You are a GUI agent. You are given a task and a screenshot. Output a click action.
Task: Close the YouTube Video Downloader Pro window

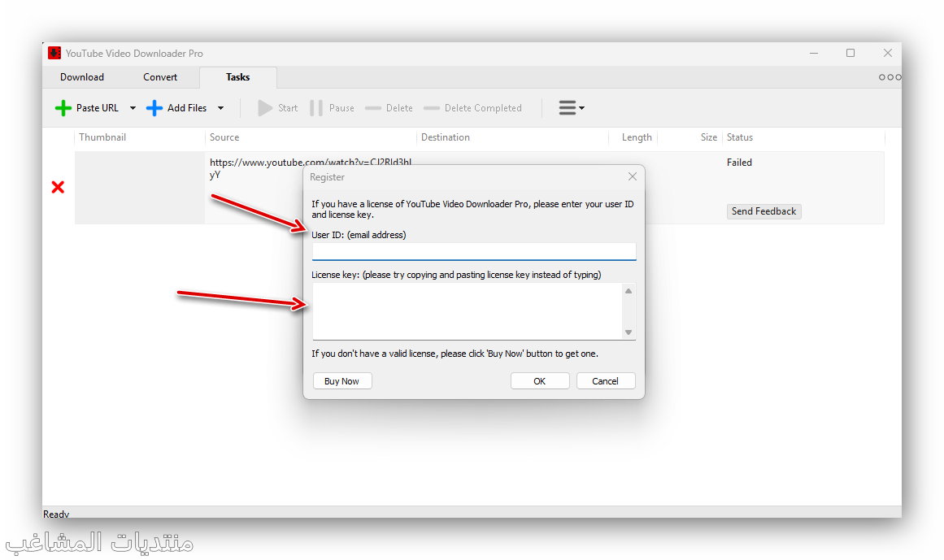tap(887, 53)
